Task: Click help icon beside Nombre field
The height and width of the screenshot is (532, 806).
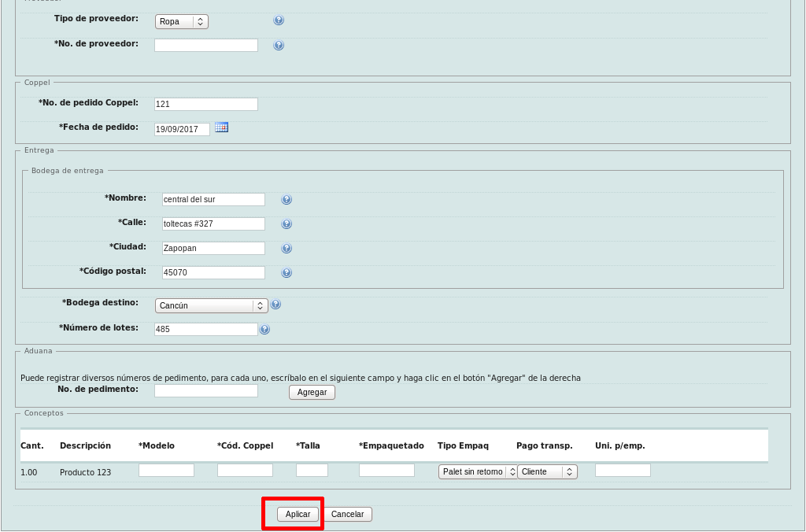Action: pos(287,200)
